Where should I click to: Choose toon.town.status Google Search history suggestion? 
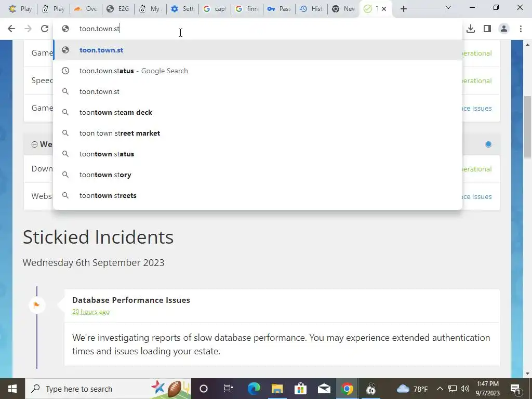pos(258,71)
